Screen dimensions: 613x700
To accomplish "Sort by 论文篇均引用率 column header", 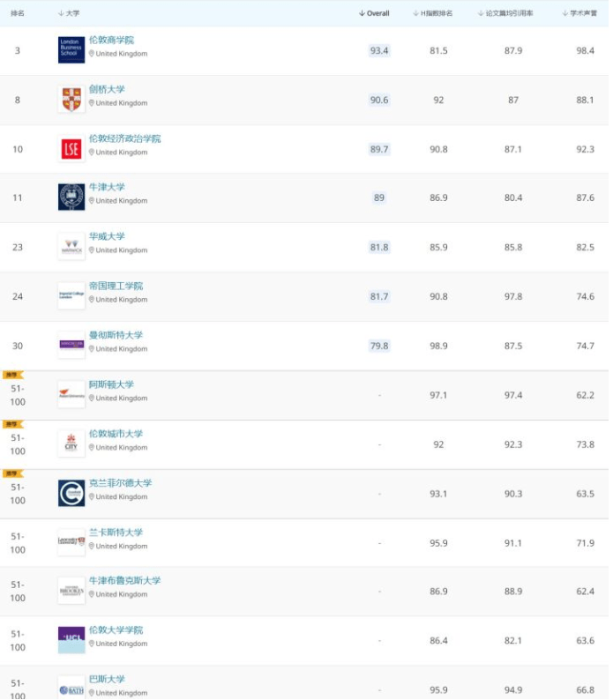I will coord(505,13).
